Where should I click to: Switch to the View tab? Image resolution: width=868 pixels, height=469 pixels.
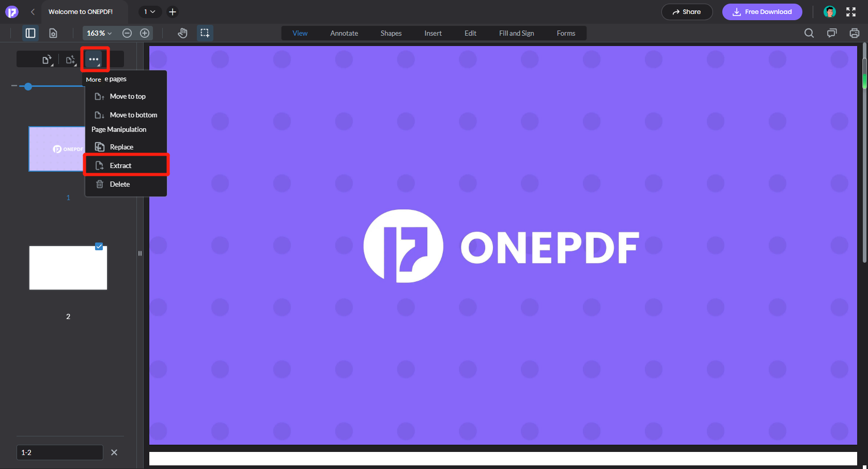click(300, 33)
